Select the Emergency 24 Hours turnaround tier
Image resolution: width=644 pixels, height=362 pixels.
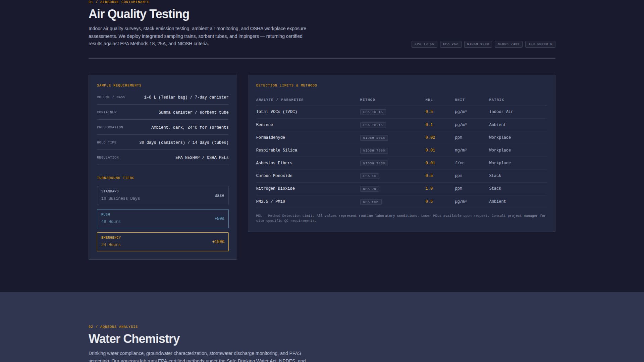[163, 242]
